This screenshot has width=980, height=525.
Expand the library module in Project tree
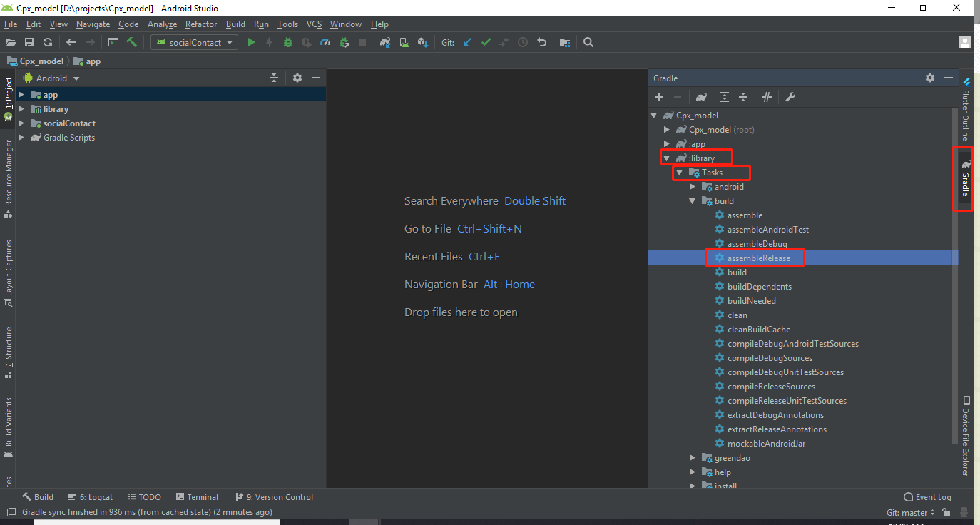(x=21, y=108)
